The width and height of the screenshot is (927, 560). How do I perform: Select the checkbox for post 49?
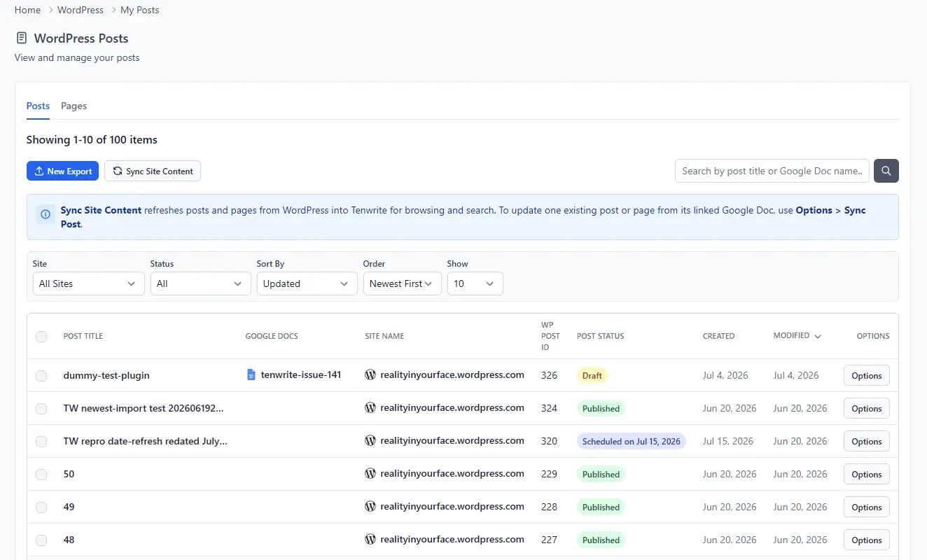pos(41,507)
